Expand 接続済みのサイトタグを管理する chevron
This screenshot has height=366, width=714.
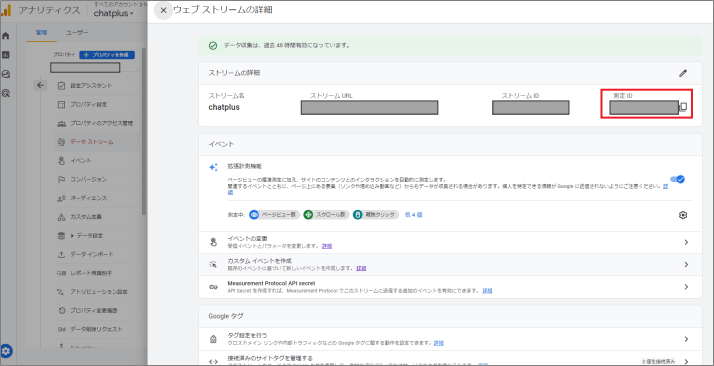click(x=686, y=361)
